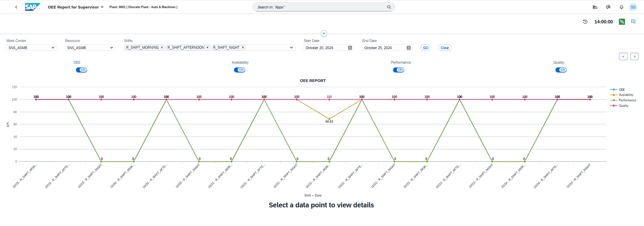Image resolution: width=644 pixels, height=226 pixels.
Task: Expand the Work Center dropdown
Action: 53,48
